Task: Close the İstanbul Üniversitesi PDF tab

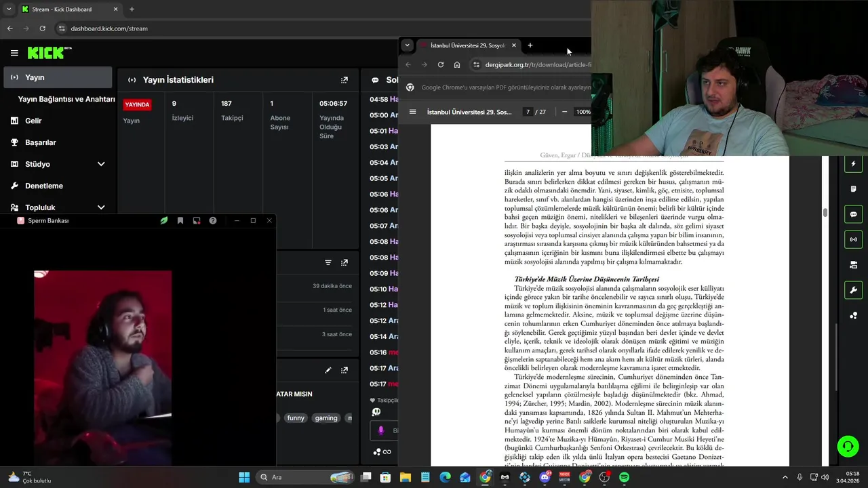Action: [514, 45]
